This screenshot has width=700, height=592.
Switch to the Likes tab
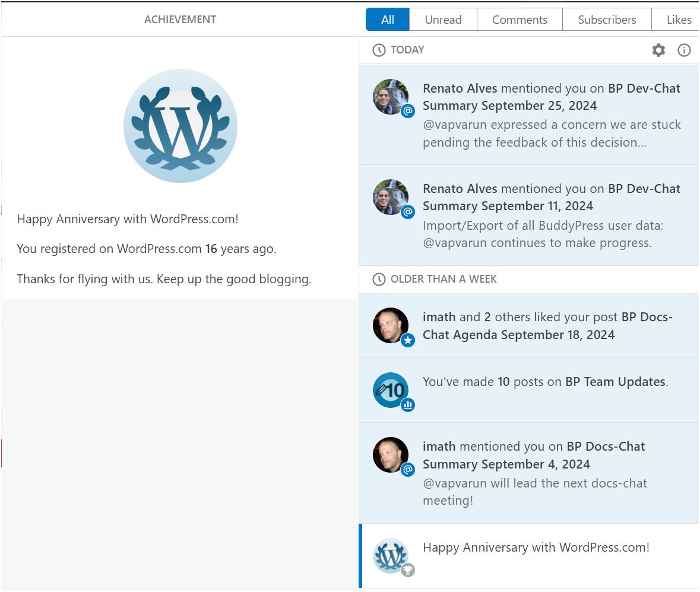676,20
